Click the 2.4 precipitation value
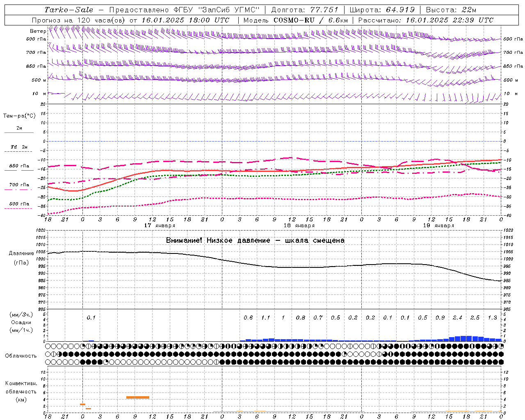This screenshot has height=420, width=525. [x=457, y=318]
